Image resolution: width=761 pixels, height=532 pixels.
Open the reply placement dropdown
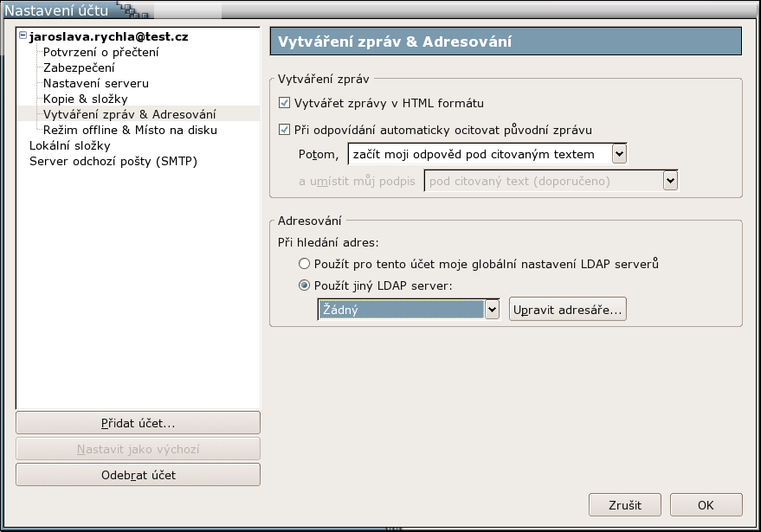[x=618, y=154]
